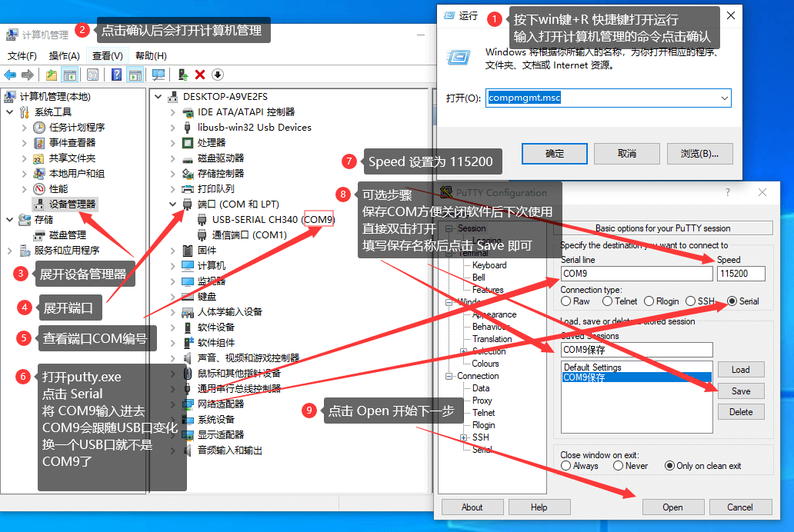Click the scan for hardware changes monitor icon

[158, 75]
